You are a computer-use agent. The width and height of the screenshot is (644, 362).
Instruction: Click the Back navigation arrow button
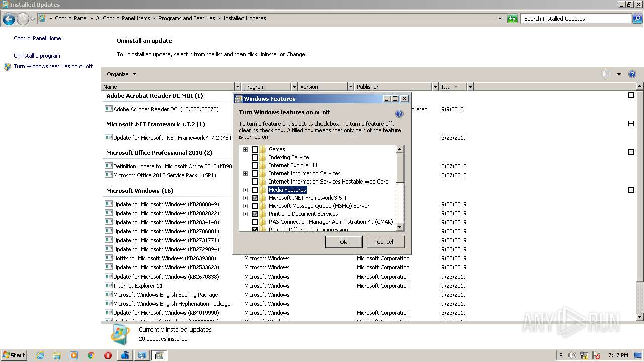(x=9, y=19)
